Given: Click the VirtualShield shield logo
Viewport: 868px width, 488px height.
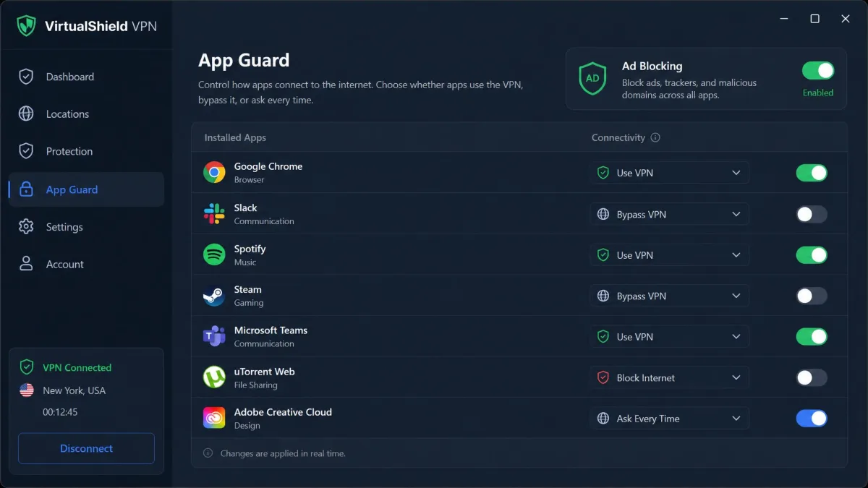Looking at the screenshot, I should pyautogui.click(x=27, y=26).
